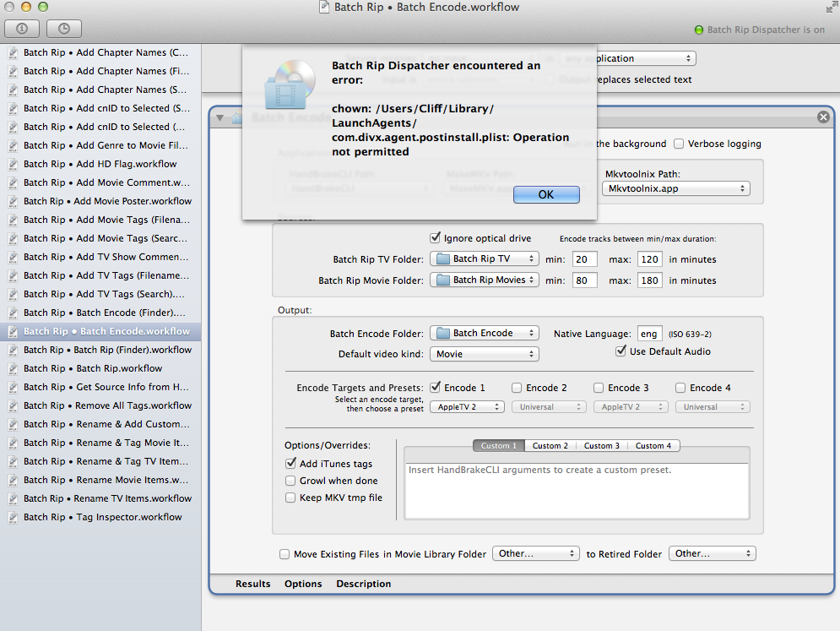The image size is (840, 631).
Task: Click the disc icon in error dialog
Action: click(290, 84)
